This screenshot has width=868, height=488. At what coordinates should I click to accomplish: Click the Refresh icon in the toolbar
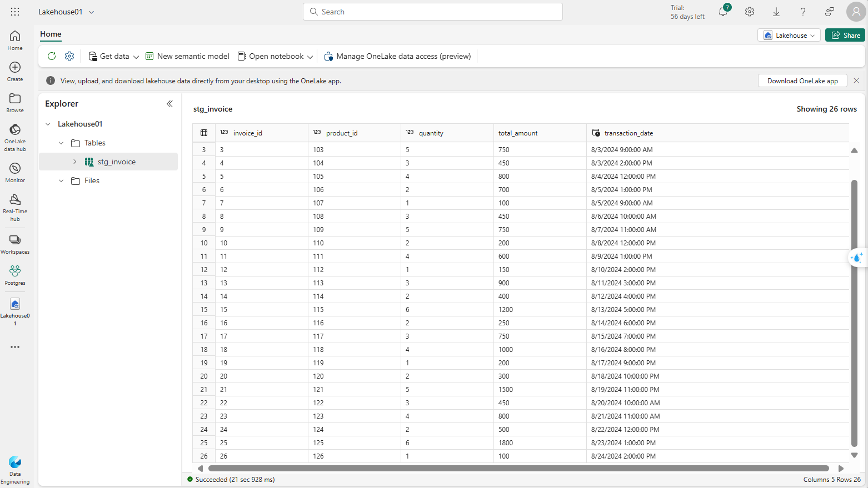(52, 56)
